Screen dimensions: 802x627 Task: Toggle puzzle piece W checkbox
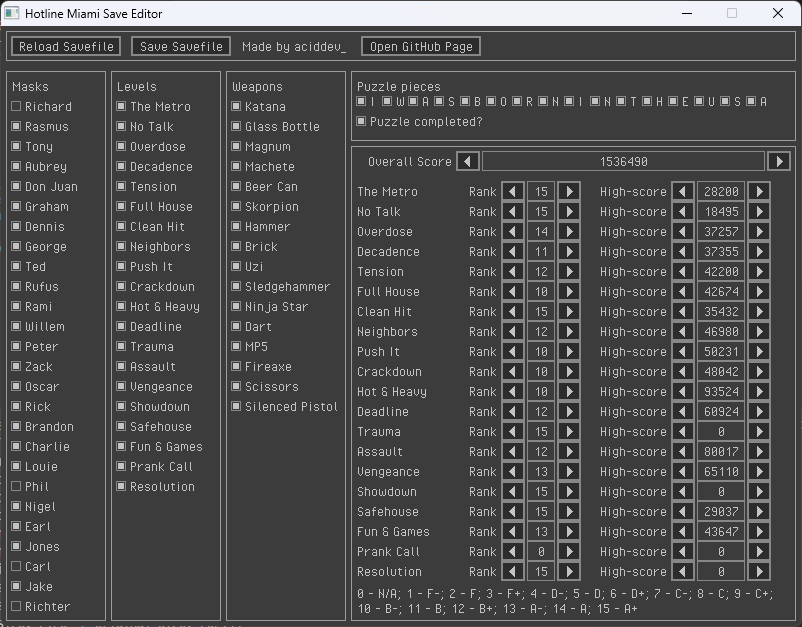[387, 101]
